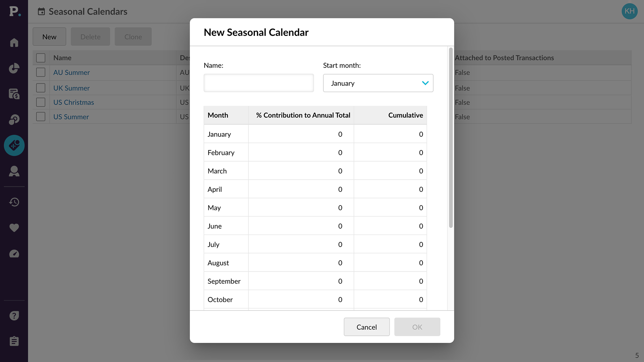
Task: Click the New button
Action: [x=49, y=37]
